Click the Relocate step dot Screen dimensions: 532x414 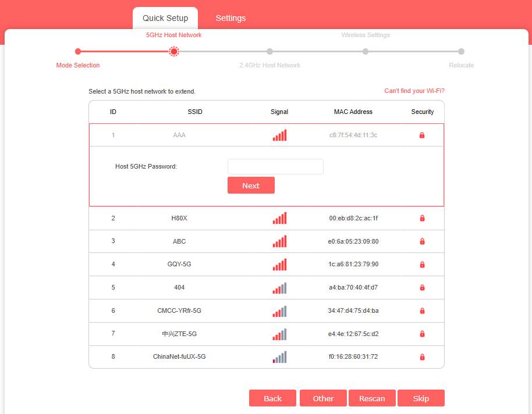click(462, 51)
